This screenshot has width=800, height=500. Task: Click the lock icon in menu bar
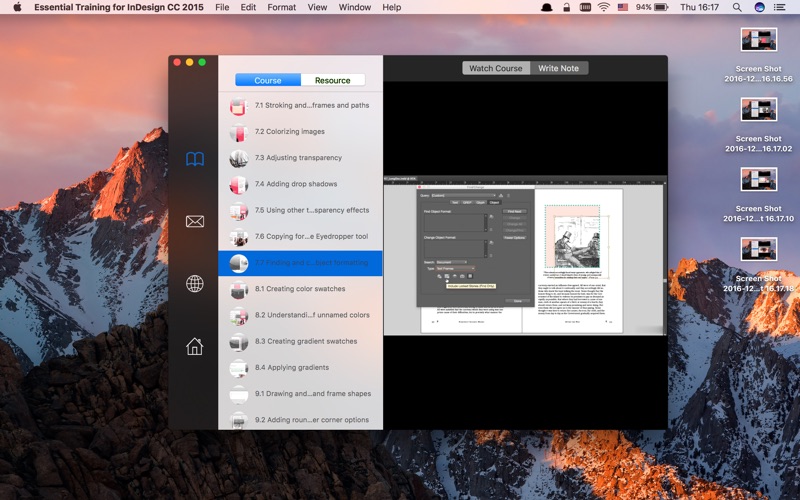pyautogui.click(x=566, y=7)
